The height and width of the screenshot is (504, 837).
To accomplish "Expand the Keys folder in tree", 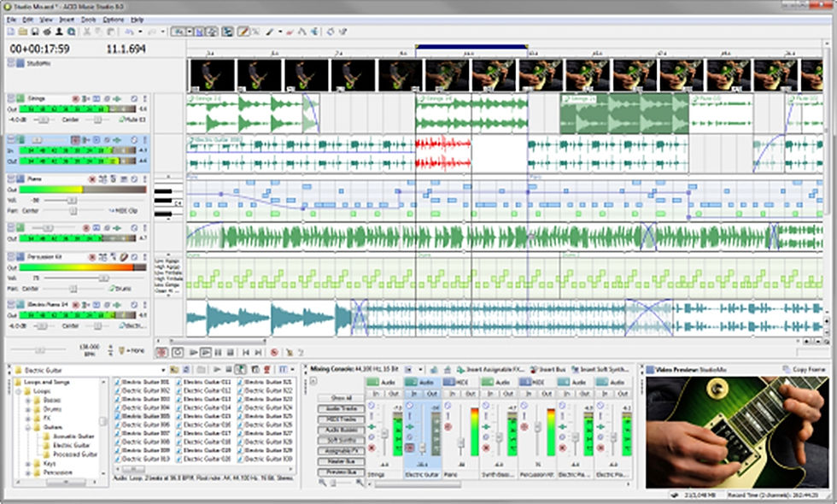I will pyautogui.click(x=27, y=463).
